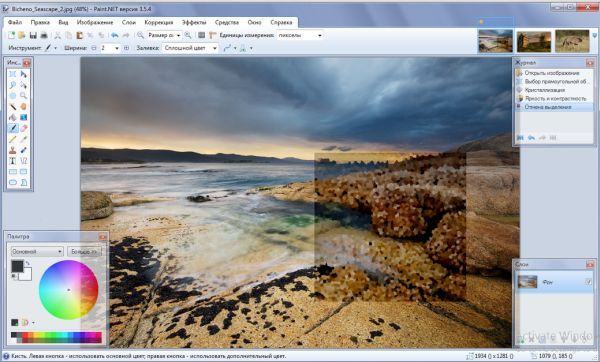The image size is (600, 362).
Task: Expand the Заливка Сплошной цвет dropdown
Action: [x=190, y=48]
